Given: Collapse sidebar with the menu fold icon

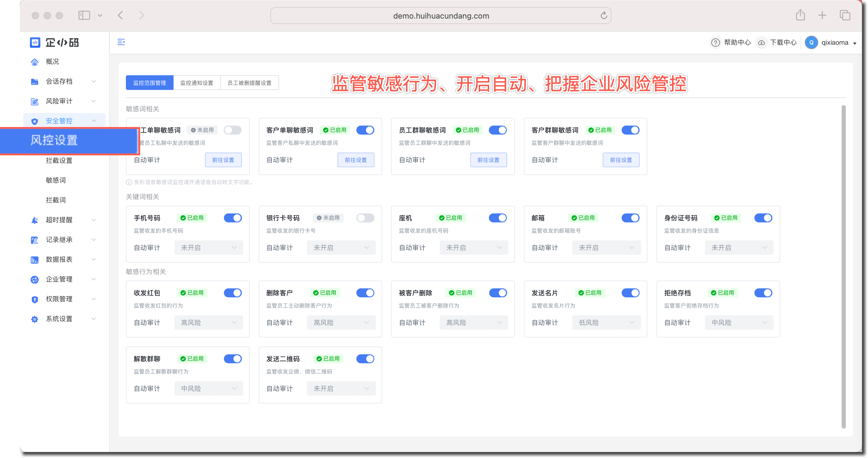Looking at the screenshot, I should point(121,42).
